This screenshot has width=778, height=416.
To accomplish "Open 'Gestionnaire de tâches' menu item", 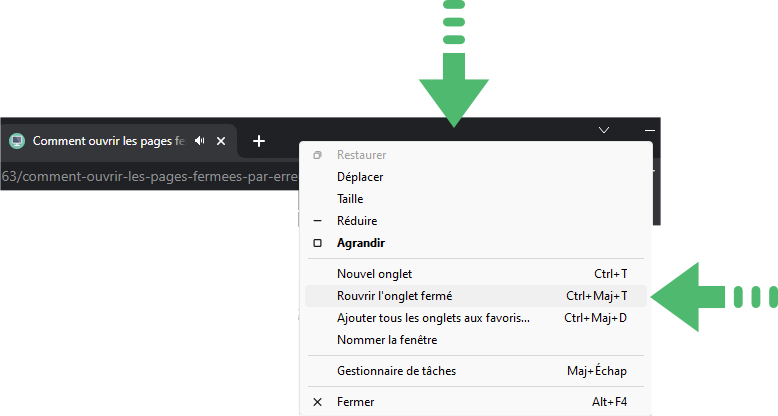I will click(475, 371).
